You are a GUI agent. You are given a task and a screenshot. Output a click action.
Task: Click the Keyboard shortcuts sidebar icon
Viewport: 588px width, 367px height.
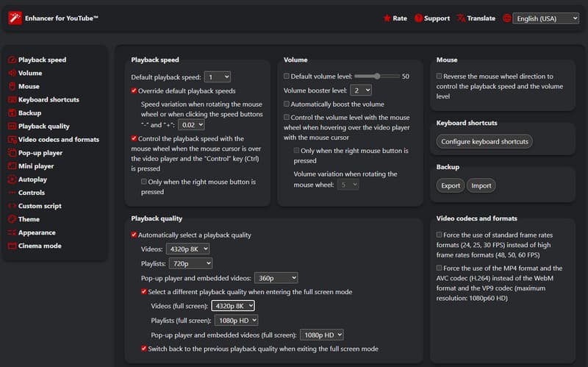point(12,99)
